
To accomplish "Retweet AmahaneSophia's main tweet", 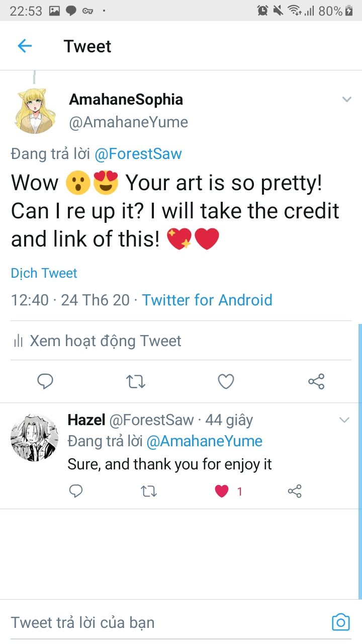I will point(136,381).
